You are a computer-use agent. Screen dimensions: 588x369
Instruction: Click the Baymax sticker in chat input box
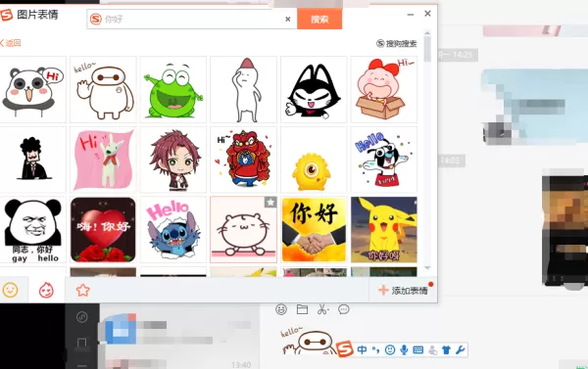pyautogui.click(x=309, y=341)
